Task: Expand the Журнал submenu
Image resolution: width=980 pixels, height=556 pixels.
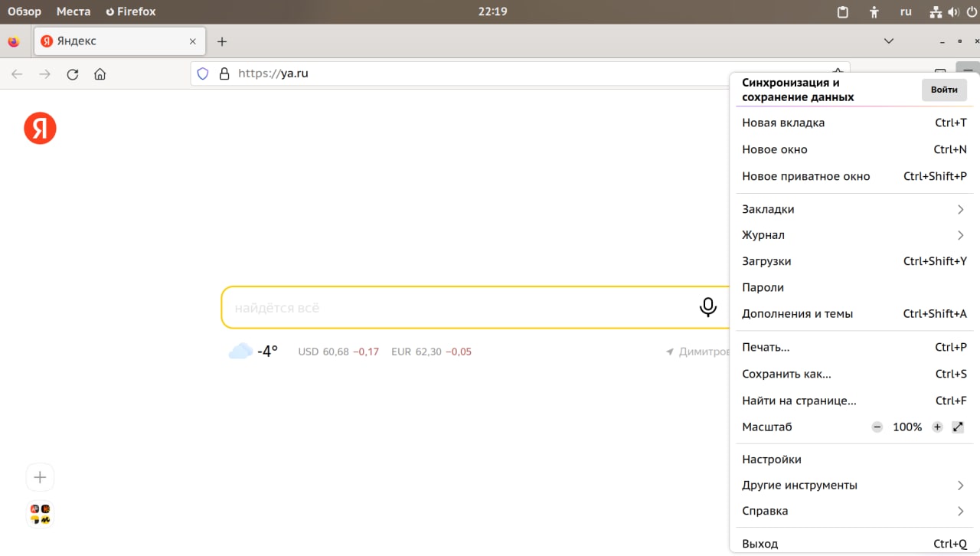Action: (854, 235)
